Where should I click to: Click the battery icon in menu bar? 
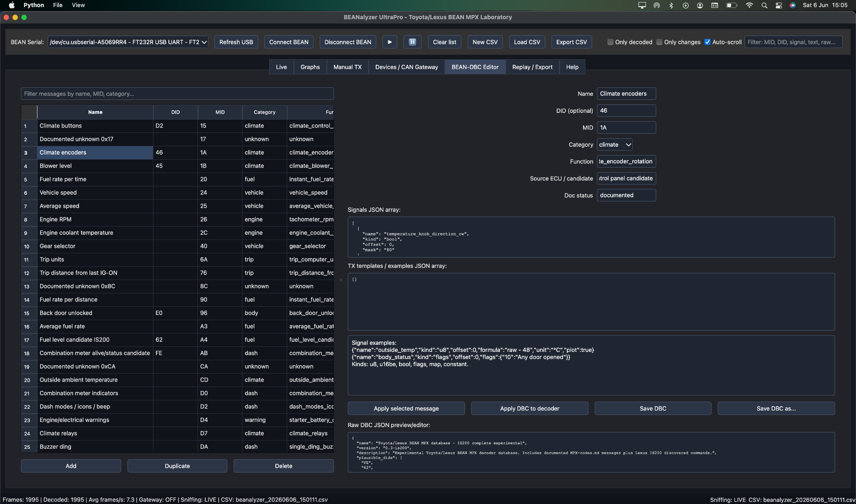click(x=731, y=5)
